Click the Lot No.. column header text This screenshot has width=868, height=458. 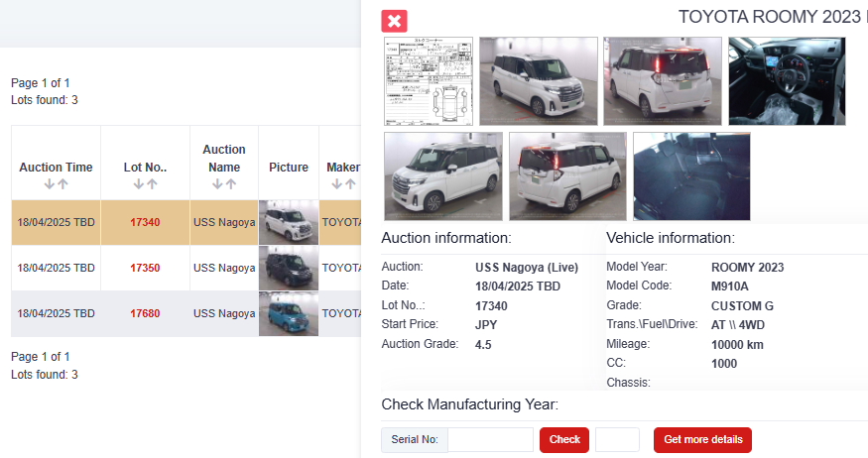coord(145,168)
